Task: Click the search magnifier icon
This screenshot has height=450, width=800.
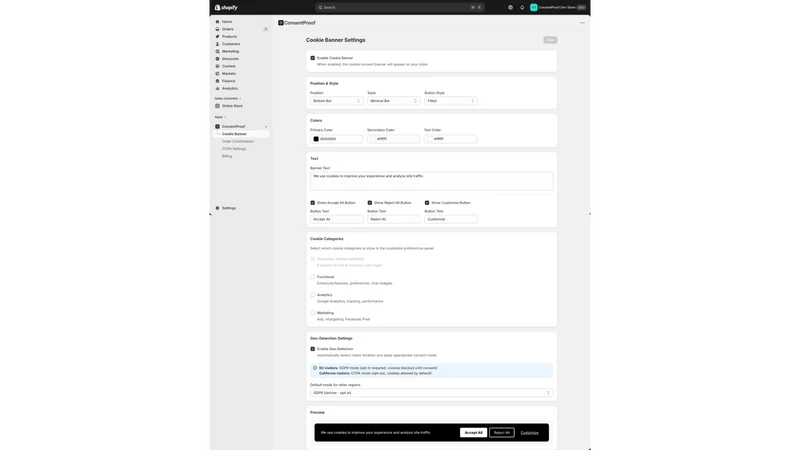Action: tap(320, 7)
